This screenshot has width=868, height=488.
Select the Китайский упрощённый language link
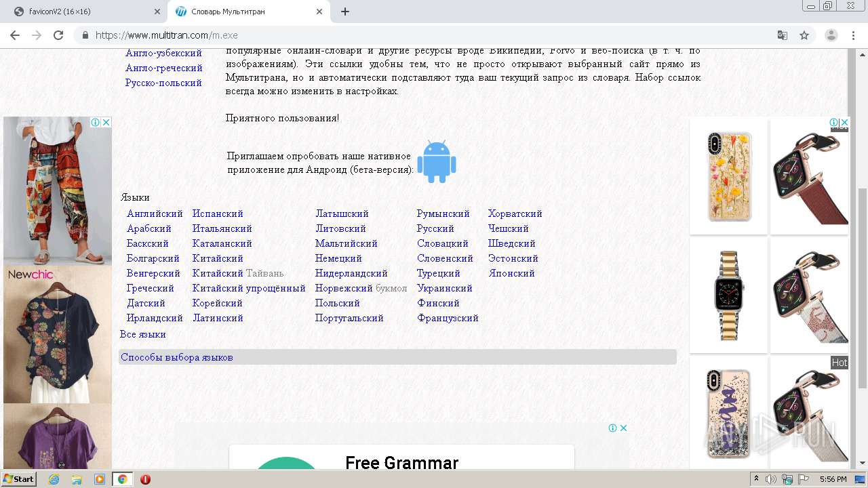click(249, 288)
